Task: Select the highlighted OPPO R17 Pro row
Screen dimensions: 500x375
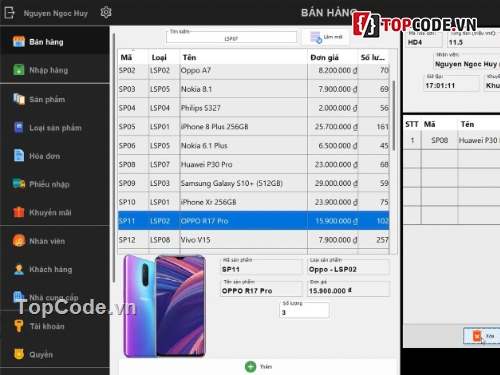Action: coord(254,221)
